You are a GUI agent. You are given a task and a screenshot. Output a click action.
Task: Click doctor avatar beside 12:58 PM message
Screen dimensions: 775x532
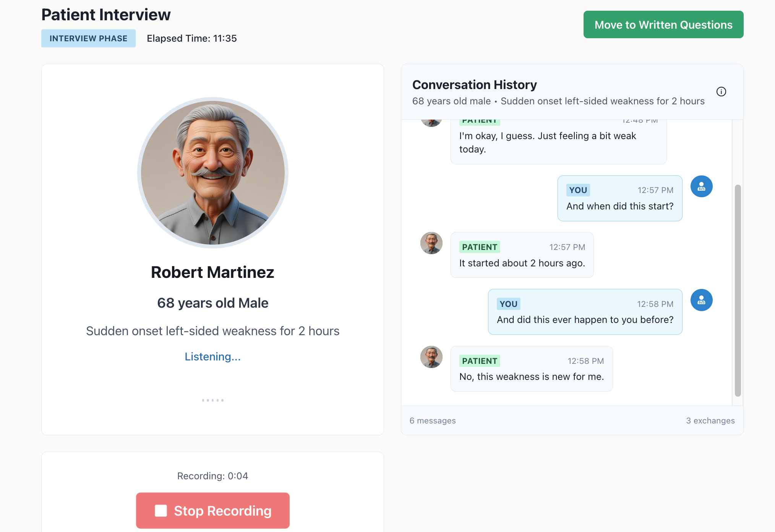pos(701,300)
